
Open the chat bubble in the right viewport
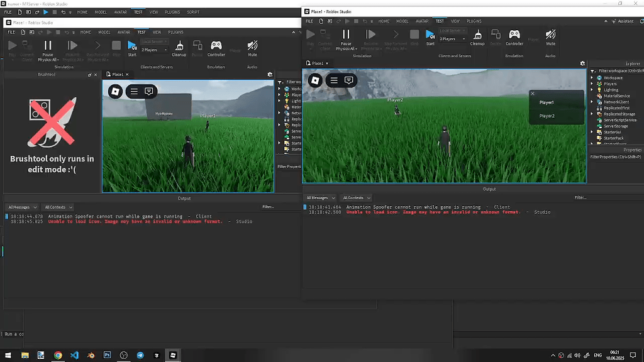[x=348, y=80]
